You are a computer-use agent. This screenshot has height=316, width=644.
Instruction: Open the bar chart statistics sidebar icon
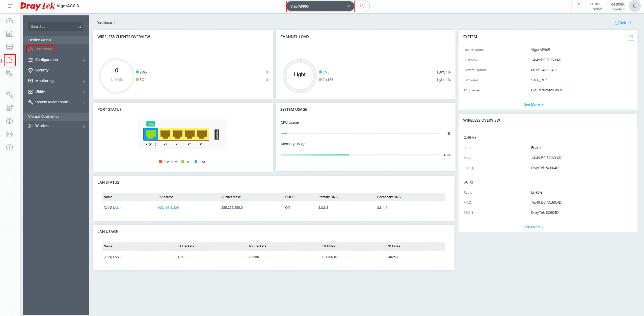tap(10, 34)
